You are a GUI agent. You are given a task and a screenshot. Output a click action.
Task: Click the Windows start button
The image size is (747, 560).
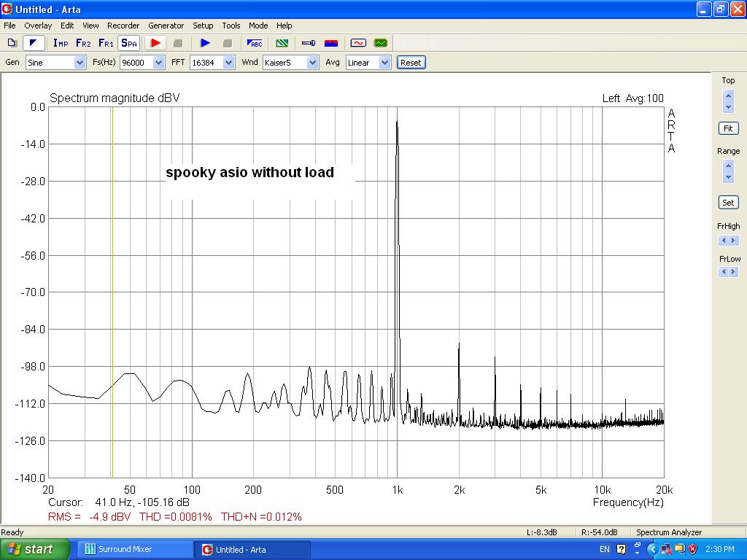tap(34, 550)
